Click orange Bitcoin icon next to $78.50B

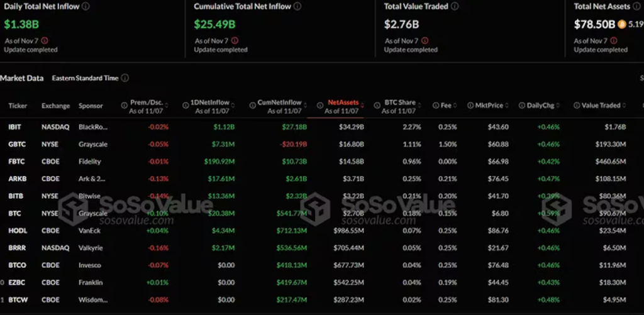tap(621, 25)
